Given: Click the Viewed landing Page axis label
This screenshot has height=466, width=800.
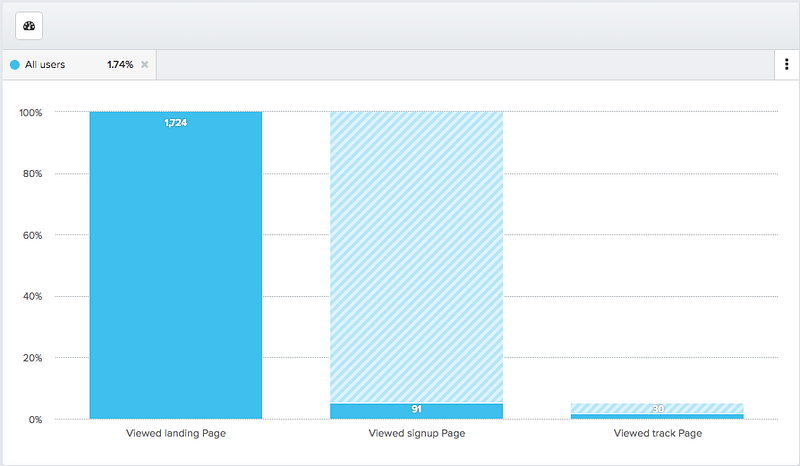Looking at the screenshot, I should click(x=176, y=433).
